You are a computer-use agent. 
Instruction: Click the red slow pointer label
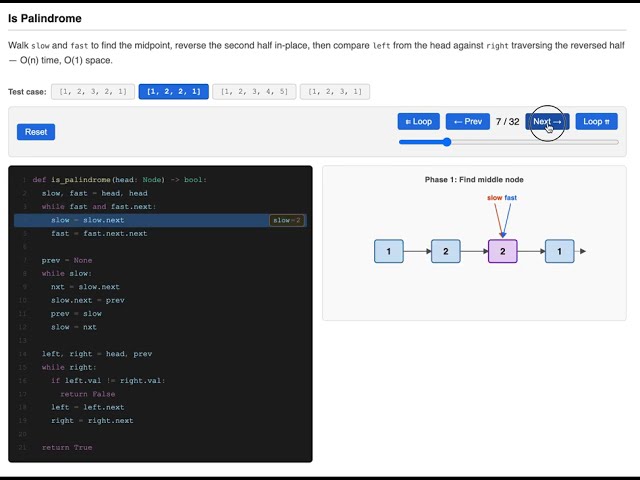pyautogui.click(x=494, y=198)
